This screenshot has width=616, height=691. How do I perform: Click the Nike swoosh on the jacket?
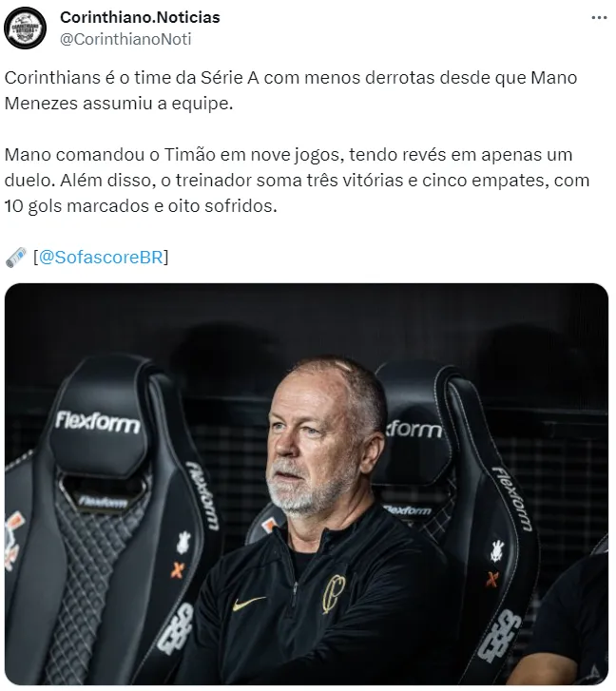coord(249,603)
